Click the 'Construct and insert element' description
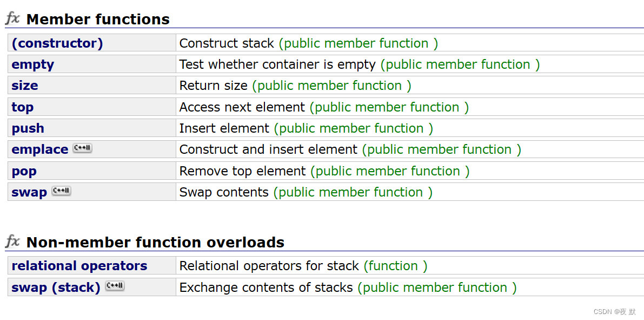 pos(269,149)
